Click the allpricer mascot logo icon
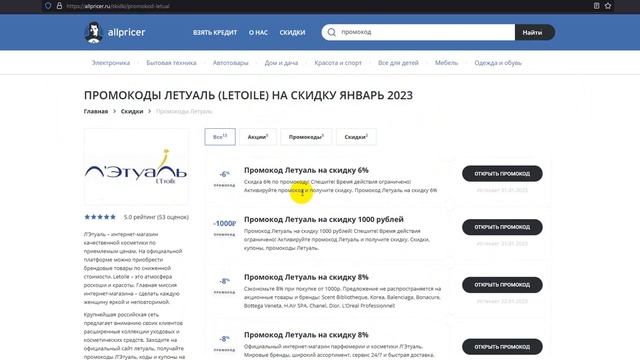This screenshot has width=640, height=360. click(x=93, y=33)
